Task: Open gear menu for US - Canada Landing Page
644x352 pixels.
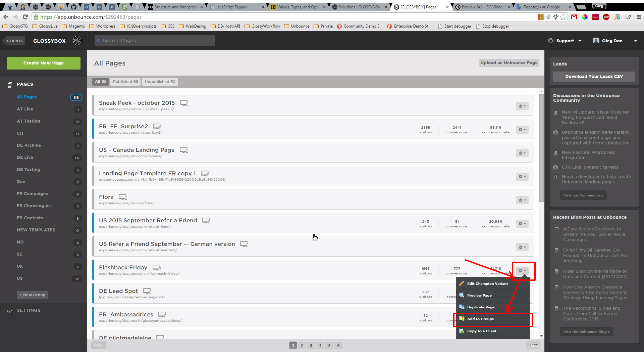Action: [522, 153]
